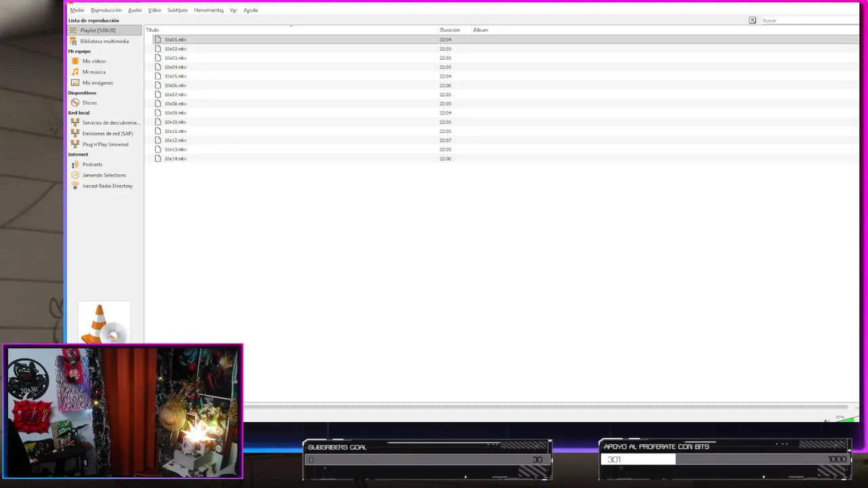Open Mi música folder
The height and width of the screenshot is (488, 868).
pos(94,72)
